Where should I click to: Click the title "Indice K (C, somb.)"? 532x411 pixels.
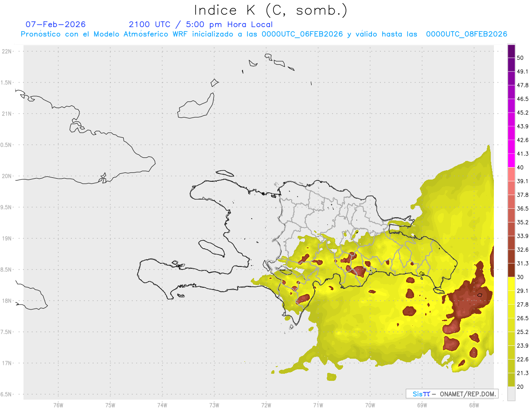click(270, 10)
